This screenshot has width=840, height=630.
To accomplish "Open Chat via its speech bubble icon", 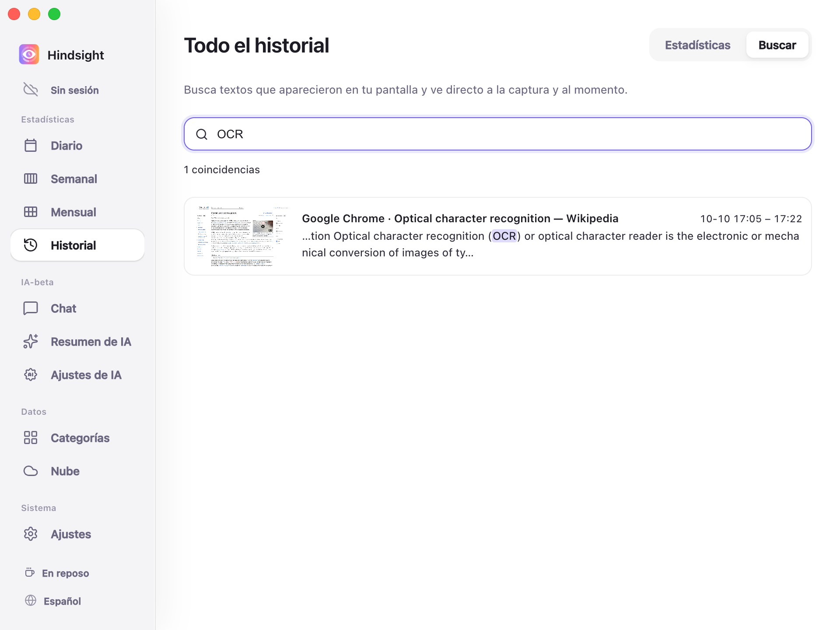I will point(31,308).
